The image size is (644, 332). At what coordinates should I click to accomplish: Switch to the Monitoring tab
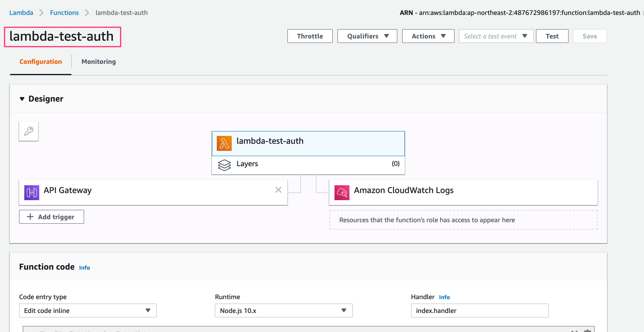[99, 62]
